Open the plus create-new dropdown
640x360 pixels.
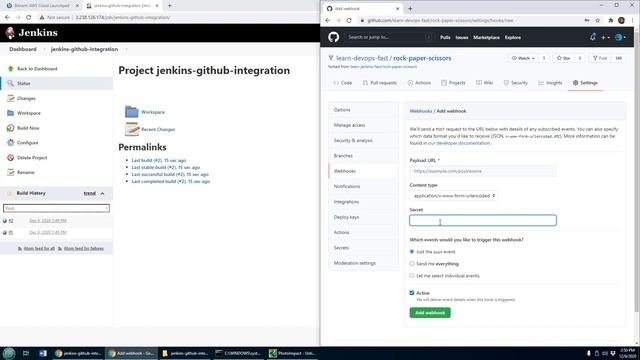pyautogui.click(x=605, y=37)
